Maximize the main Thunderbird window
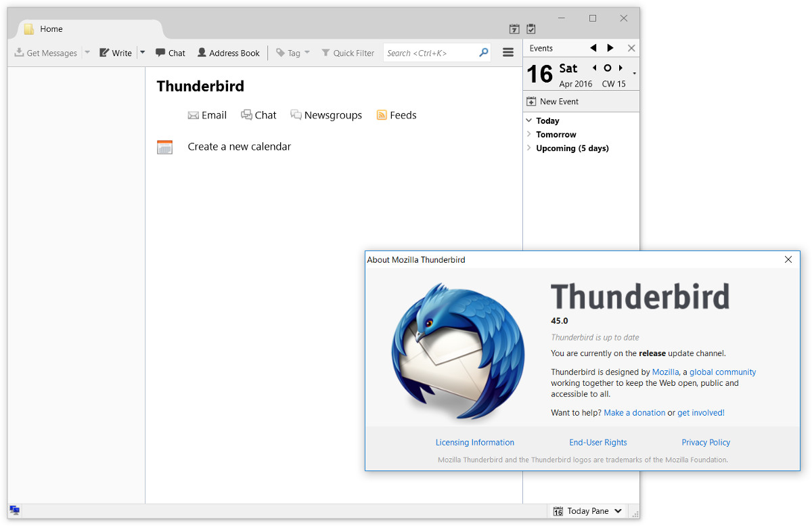812x526 pixels. [593, 18]
